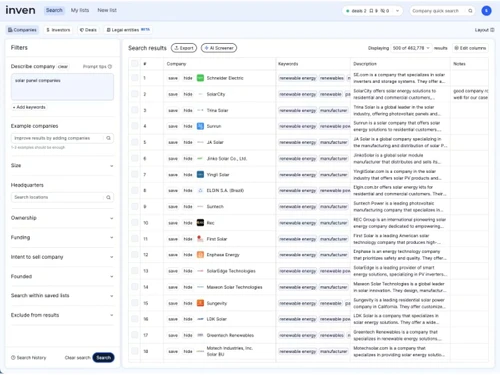Viewport: 500px width, 375px height.
Task: Click the Export button
Action: [x=184, y=48]
